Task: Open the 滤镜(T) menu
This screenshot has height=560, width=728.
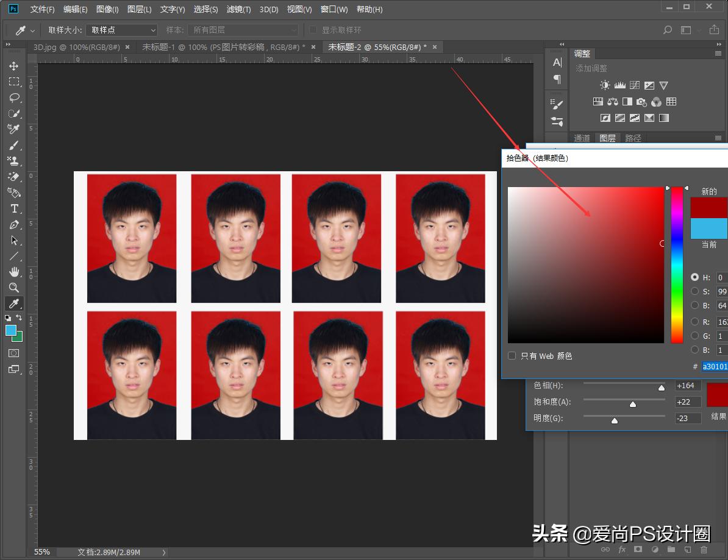Action: (239, 9)
